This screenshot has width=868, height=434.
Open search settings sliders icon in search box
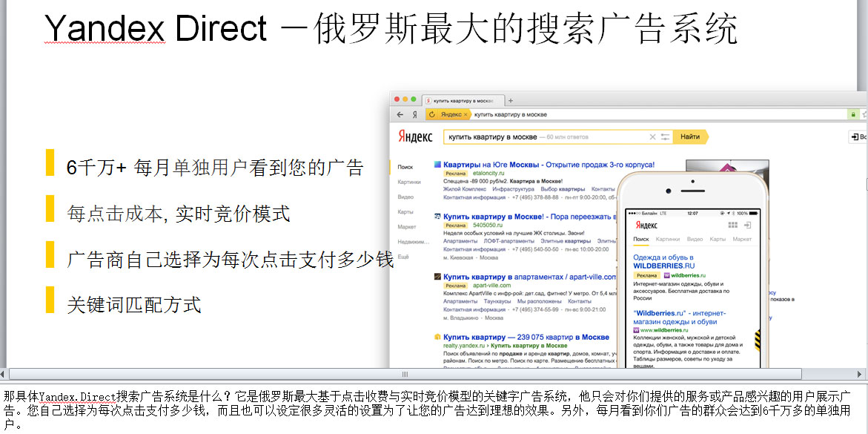pos(665,137)
